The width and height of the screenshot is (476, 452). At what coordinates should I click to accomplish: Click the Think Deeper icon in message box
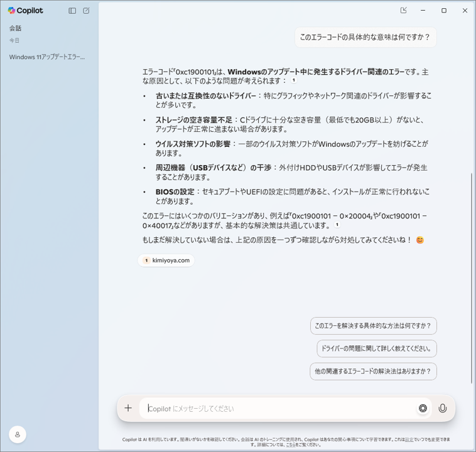[x=423, y=408]
